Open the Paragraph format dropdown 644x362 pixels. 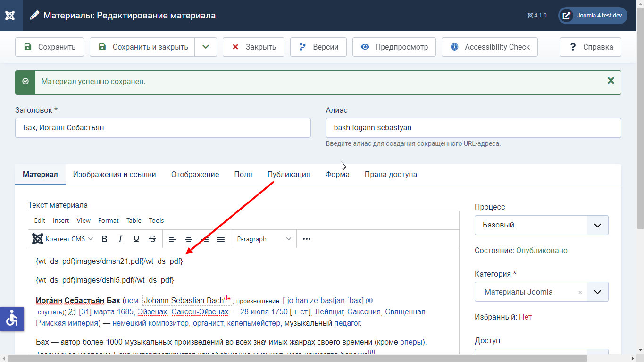pyautogui.click(x=264, y=239)
